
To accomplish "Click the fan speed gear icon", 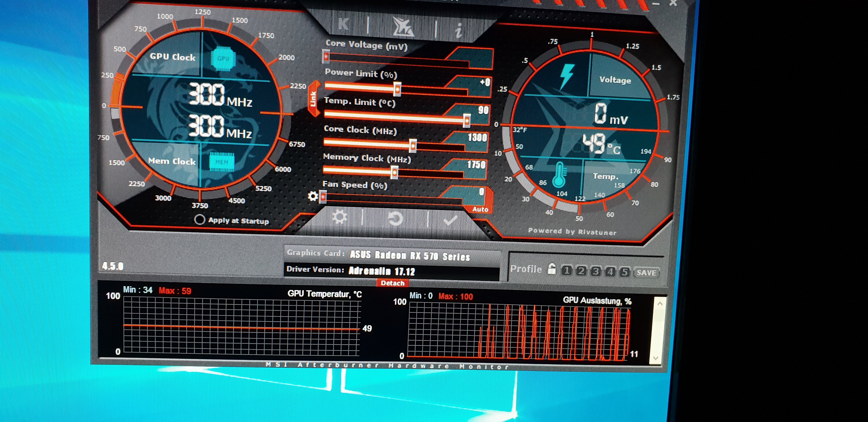I will click(313, 196).
